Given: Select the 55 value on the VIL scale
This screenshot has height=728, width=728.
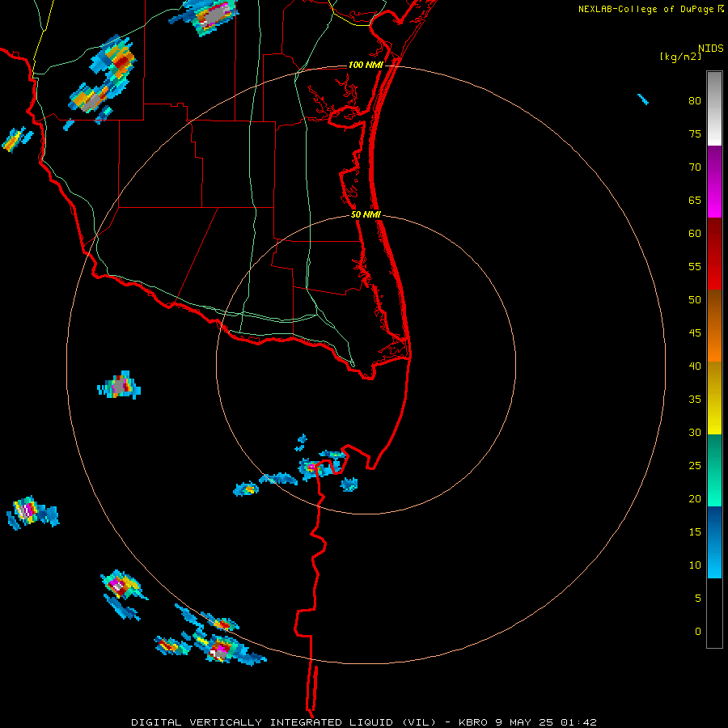Looking at the screenshot, I should pos(695,266).
